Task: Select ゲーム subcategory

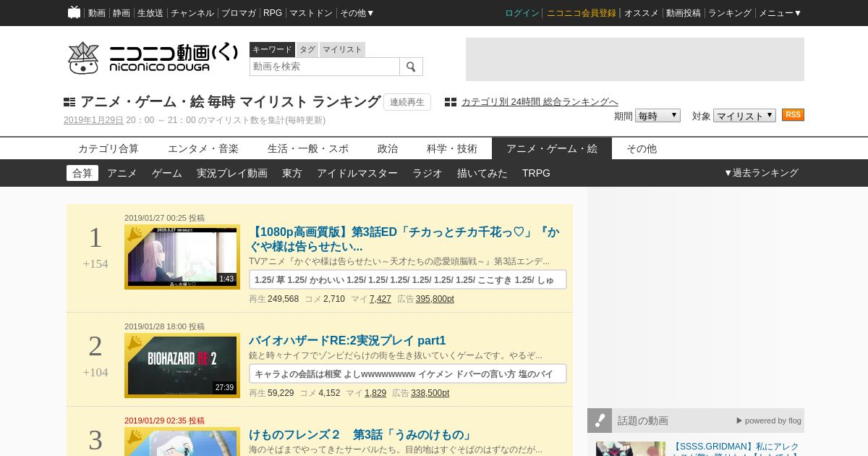Action: [x=167, y=173]
